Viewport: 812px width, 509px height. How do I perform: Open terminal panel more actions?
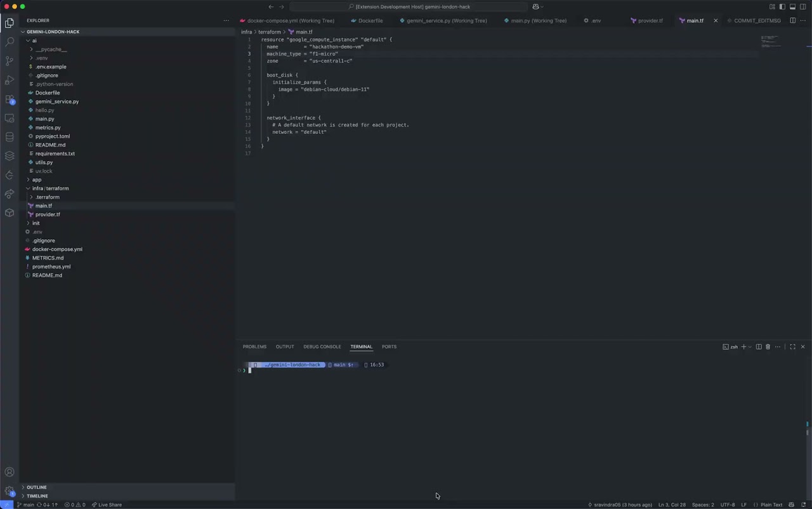[778, 347]
